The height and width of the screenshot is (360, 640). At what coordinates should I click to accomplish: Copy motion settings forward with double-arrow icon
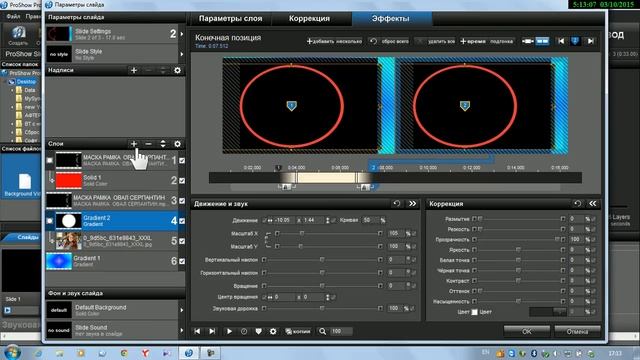tap(413, 203)
